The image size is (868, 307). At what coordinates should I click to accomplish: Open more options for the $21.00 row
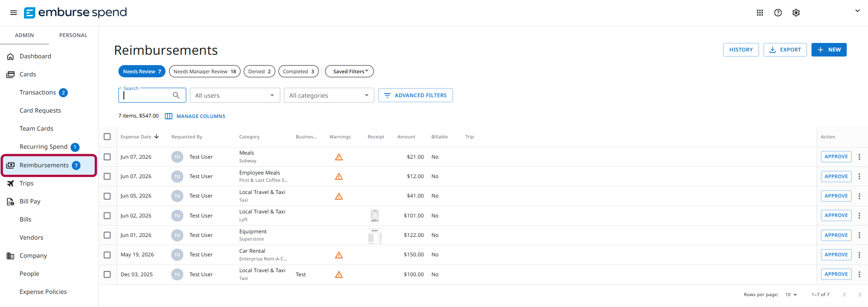[859, 157]
